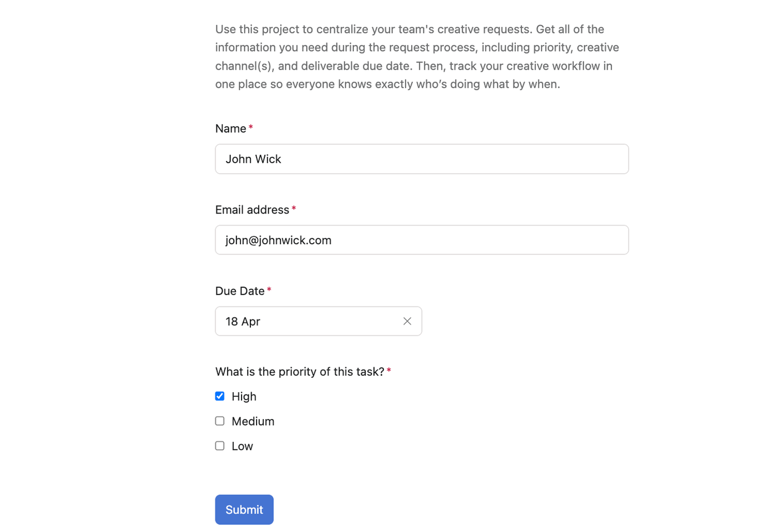Click the "High" option label text
The height and width of the screenshot is (532, 779).
tap(244, 396)
